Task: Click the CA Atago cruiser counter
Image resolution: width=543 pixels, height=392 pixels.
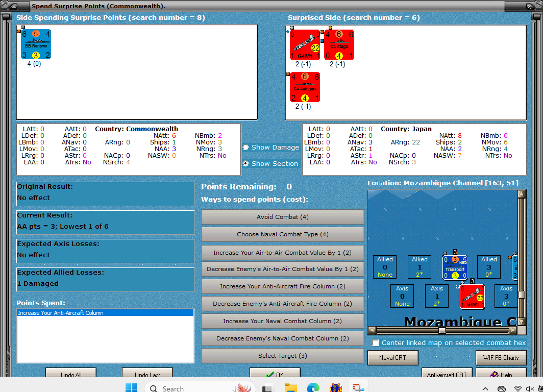Action: 339,44
